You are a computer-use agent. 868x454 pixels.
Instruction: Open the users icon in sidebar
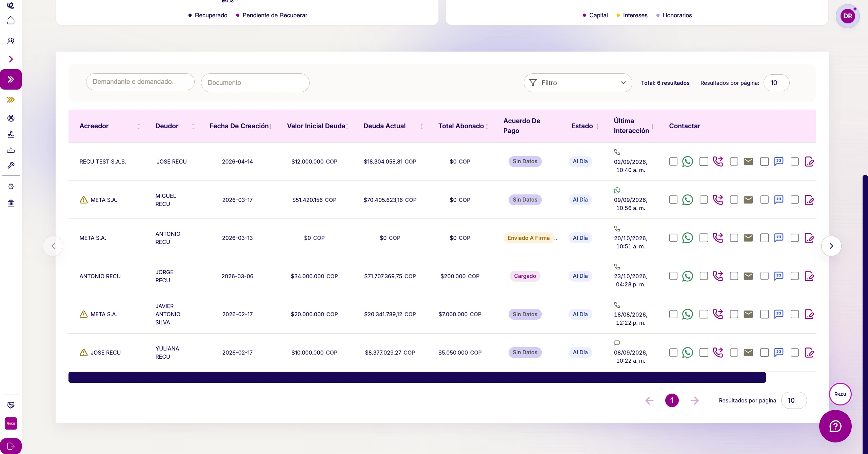[11, 41]
